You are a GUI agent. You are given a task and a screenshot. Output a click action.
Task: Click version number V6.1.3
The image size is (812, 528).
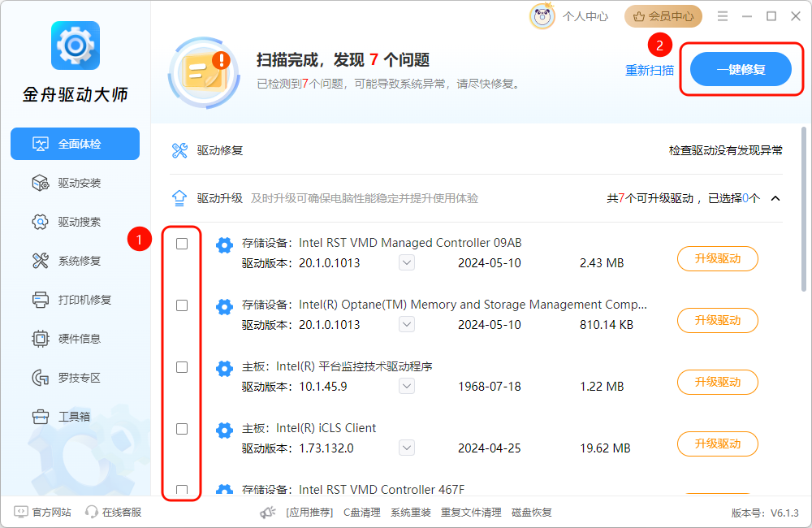[784, 513]
